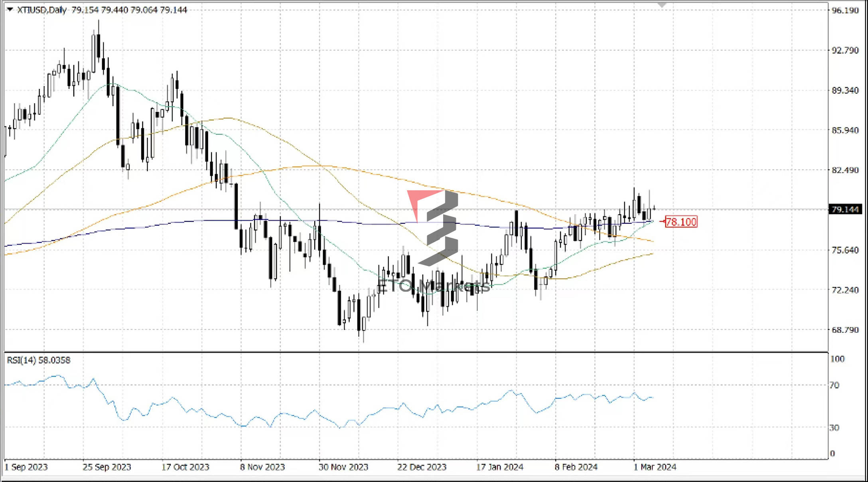Click the RSI scale value 100
This screenshot has width=868, height=482.
(837, 359)
